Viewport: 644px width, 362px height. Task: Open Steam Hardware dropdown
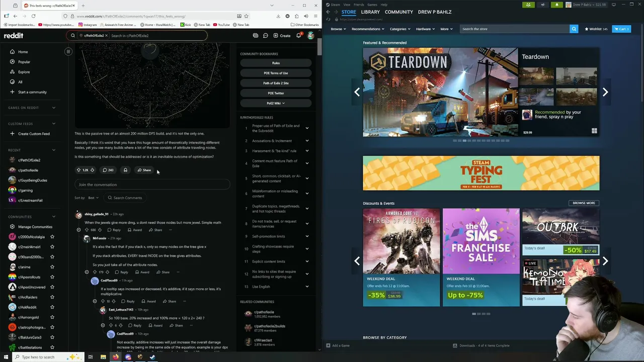425,29
